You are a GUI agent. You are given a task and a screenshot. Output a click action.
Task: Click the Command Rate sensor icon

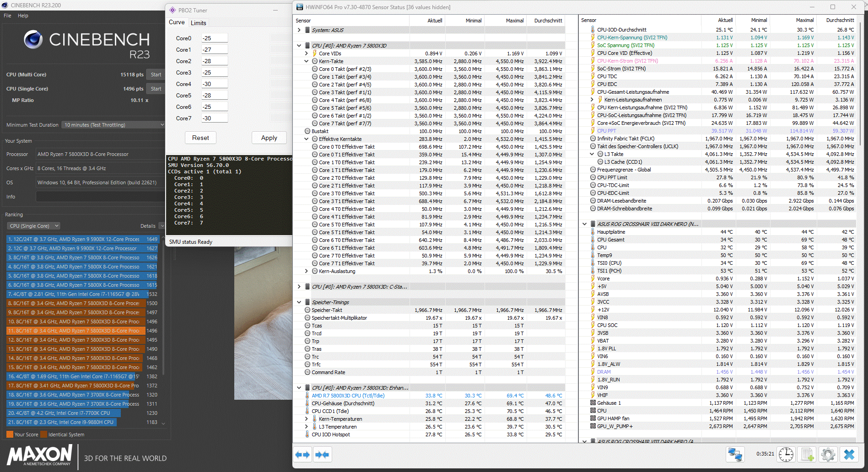(307, 372)
